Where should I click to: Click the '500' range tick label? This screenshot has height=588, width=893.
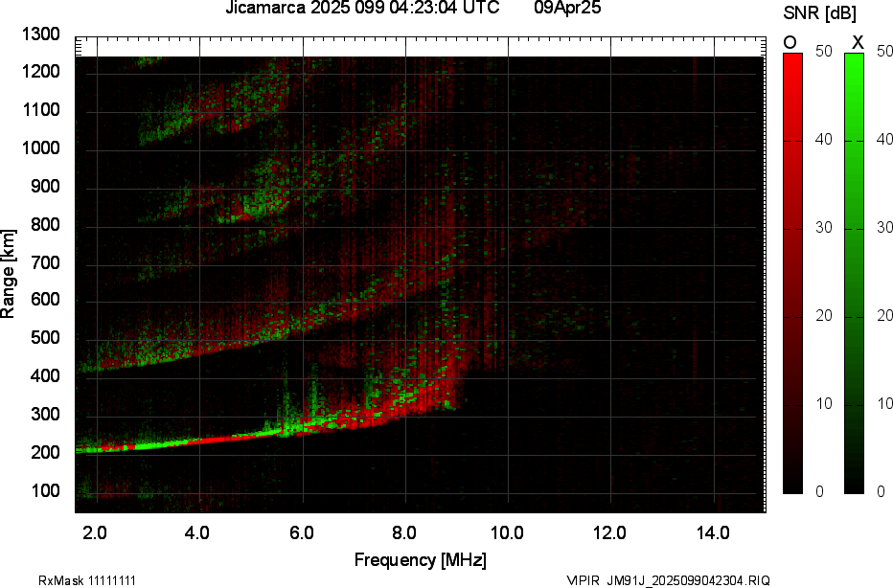44,337
